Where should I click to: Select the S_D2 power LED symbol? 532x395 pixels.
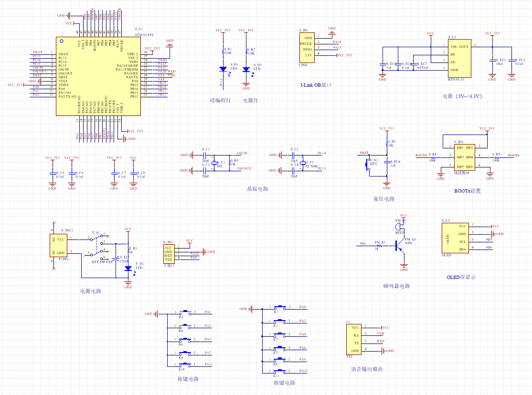point(246,70)
